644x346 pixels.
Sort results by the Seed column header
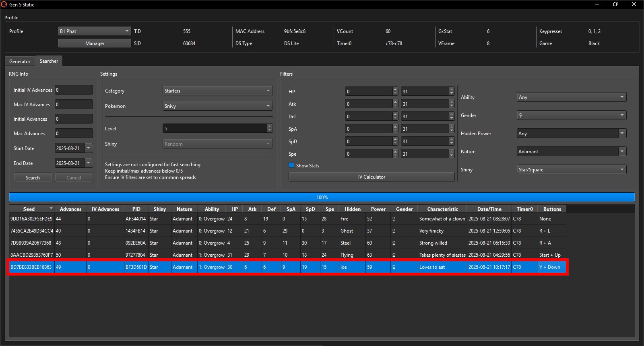[x=29, y=209]
